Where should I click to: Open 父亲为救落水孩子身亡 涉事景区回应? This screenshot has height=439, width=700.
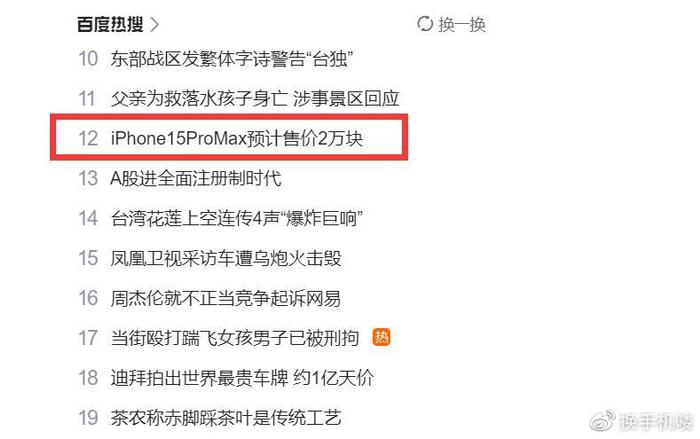(x=255, y=98)
